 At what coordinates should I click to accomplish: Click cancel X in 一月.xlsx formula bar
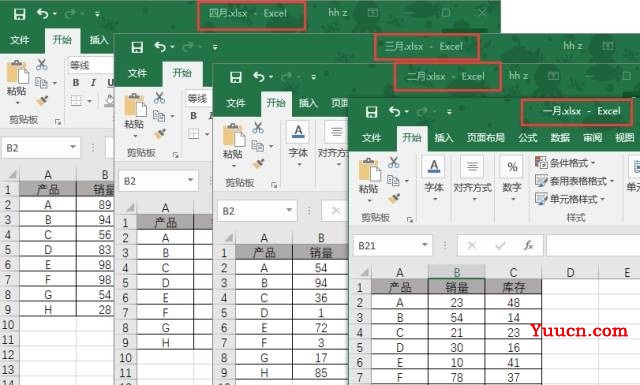pos(472,245)
